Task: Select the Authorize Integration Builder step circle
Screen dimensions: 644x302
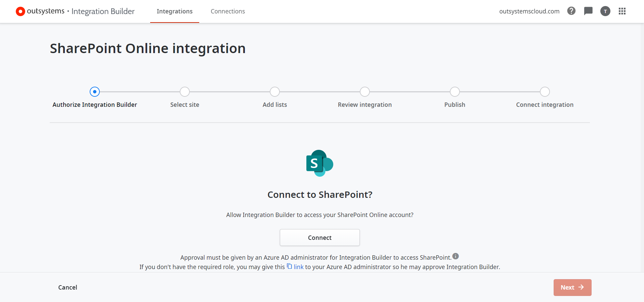Action: (95, 92)
